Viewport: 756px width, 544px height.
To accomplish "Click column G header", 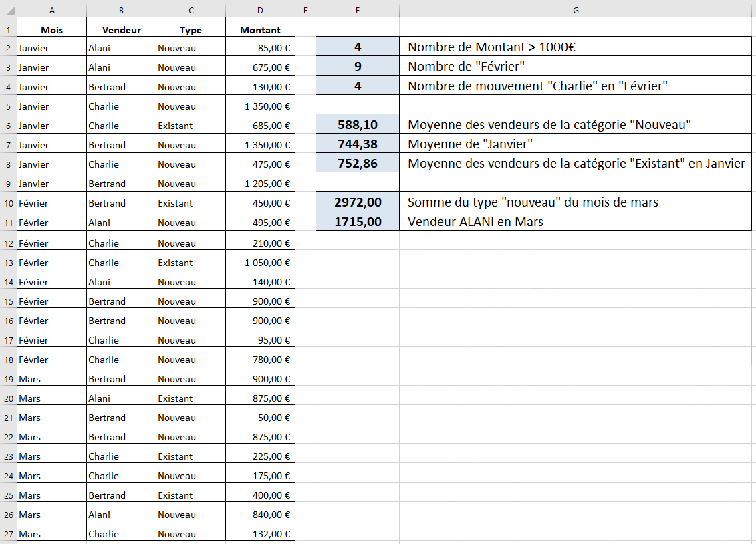I will point(576,10).
